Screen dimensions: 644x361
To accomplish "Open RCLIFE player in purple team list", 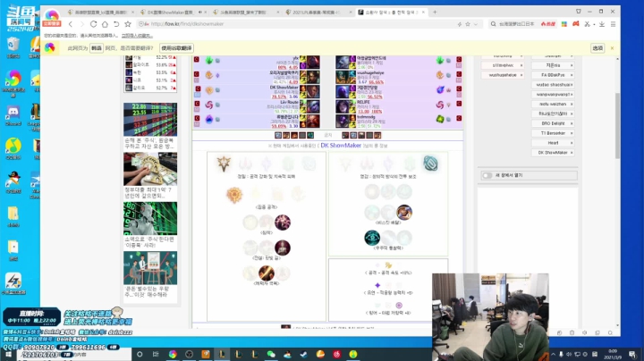I will 363,102.
